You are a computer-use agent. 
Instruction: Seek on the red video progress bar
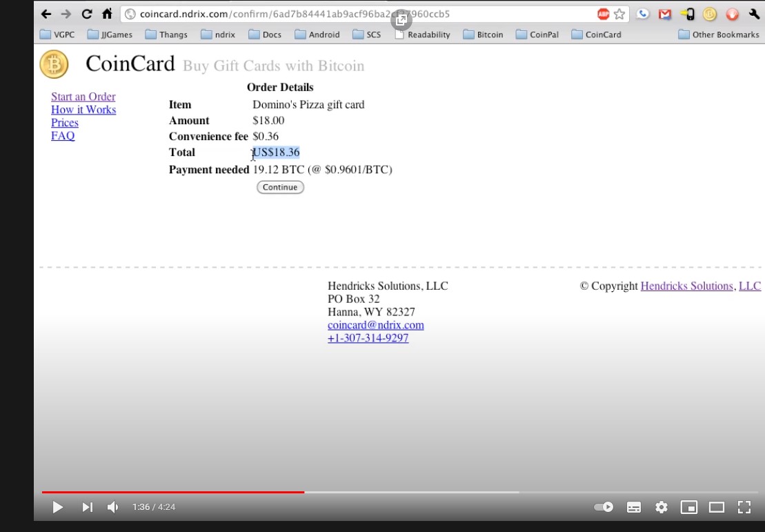pos(173,493)
